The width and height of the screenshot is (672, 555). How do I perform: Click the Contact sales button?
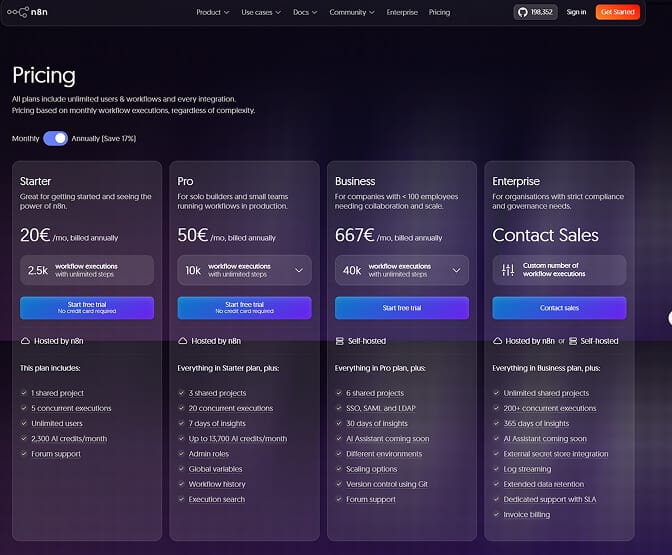(x=559, y=308)
